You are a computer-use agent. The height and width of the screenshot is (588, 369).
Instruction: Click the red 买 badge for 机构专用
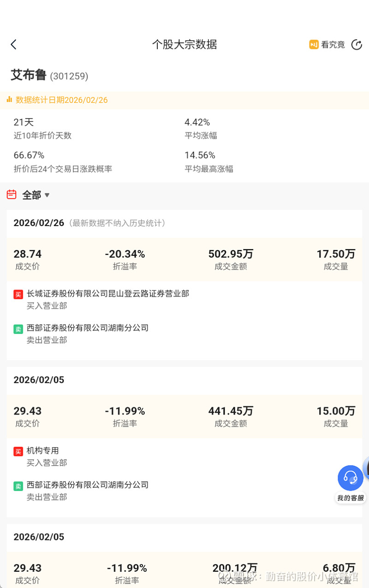coord(18,451)
